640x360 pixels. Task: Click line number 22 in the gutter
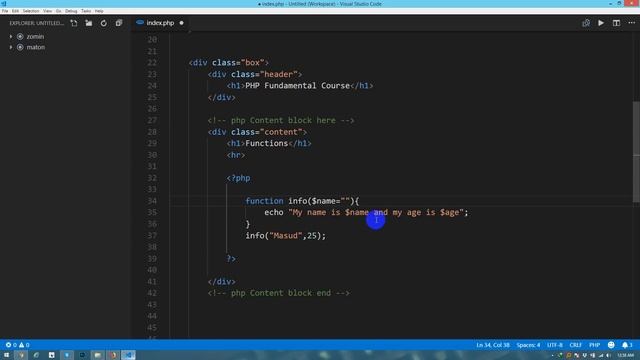click(152, 63)
